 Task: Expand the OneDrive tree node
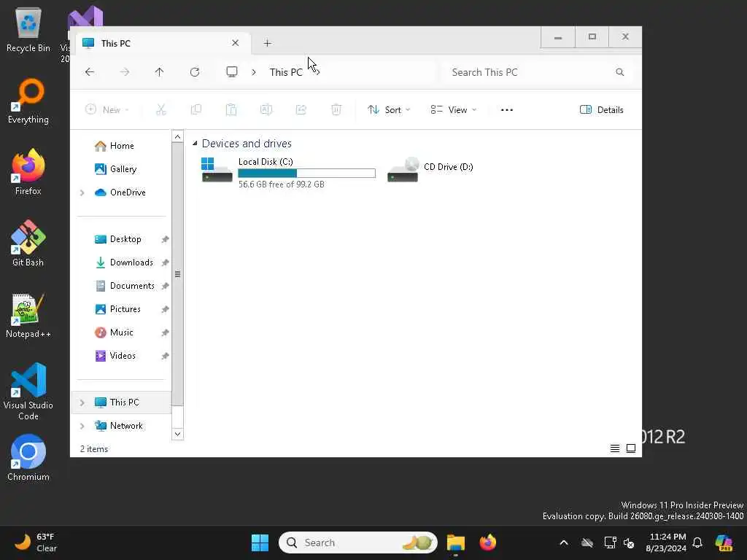[82, 192]
